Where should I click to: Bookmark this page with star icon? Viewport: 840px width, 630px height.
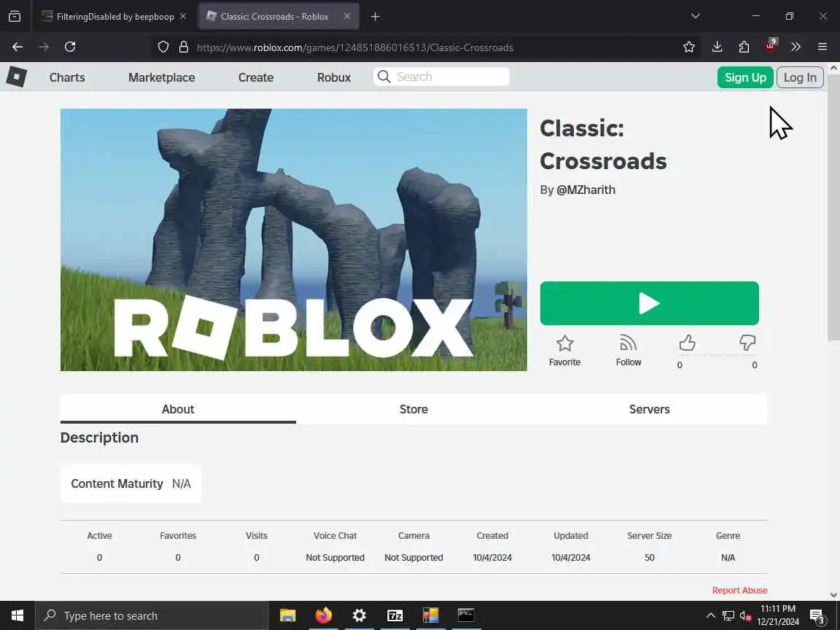pyautogui.click(x=689, y=47)
